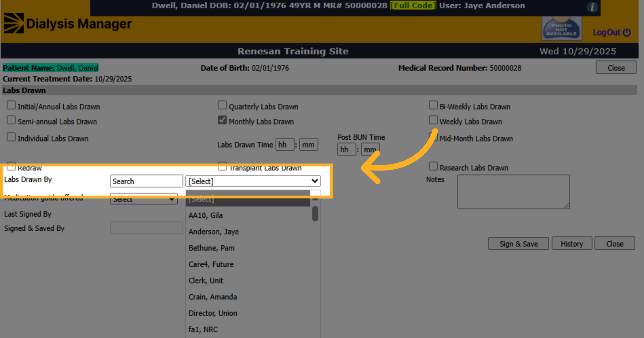Screen dimensions: 644x338
Task: Click the bottom Close button next to History
Action: 615,244
